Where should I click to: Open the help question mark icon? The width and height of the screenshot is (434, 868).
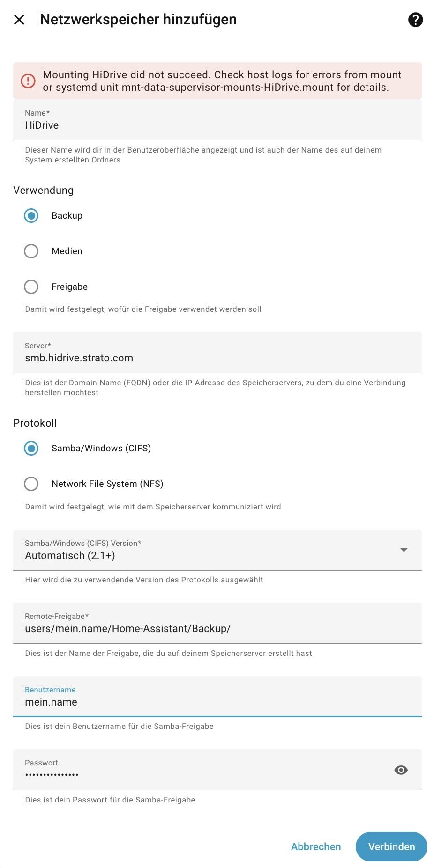415,20
